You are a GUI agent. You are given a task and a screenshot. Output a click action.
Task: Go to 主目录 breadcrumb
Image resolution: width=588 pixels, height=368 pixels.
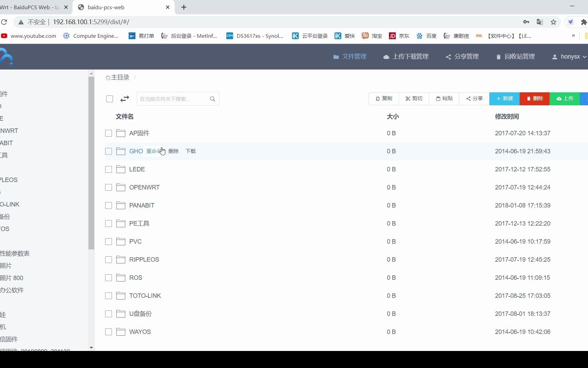pyautogui.click(x=118, y=77)
